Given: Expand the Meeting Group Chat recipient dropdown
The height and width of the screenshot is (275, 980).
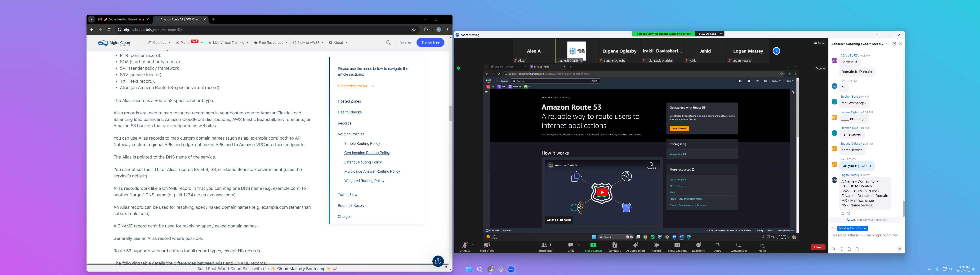Looking at the screenshot, I should click(x=853, y=229).
